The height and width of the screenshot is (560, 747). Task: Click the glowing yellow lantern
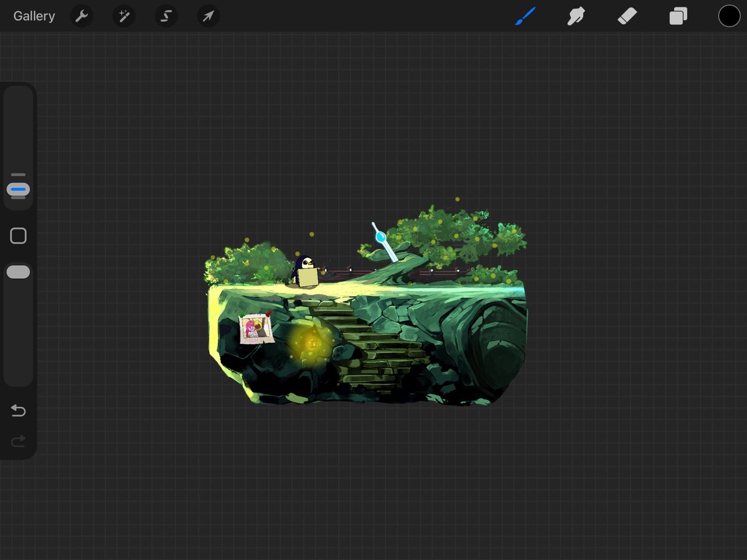coord(312,342)
